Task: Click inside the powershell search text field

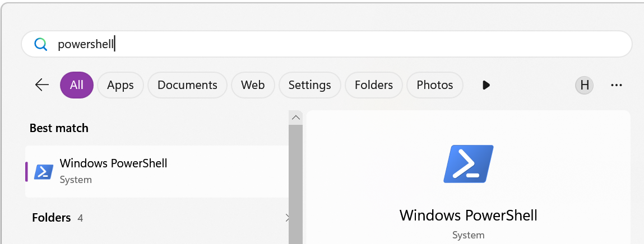Action: pyautogui.click(x=327, y=44)
